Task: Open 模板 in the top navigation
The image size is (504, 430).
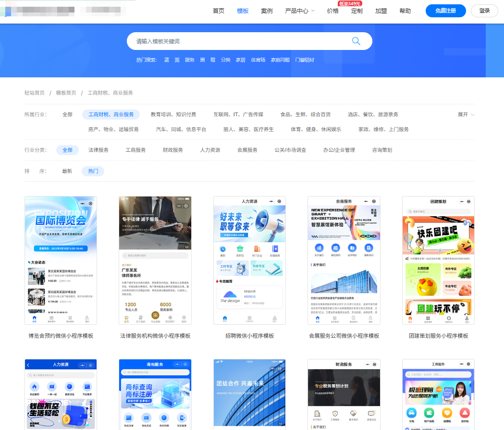Action: pyautogui.click(x=243, y=11)
